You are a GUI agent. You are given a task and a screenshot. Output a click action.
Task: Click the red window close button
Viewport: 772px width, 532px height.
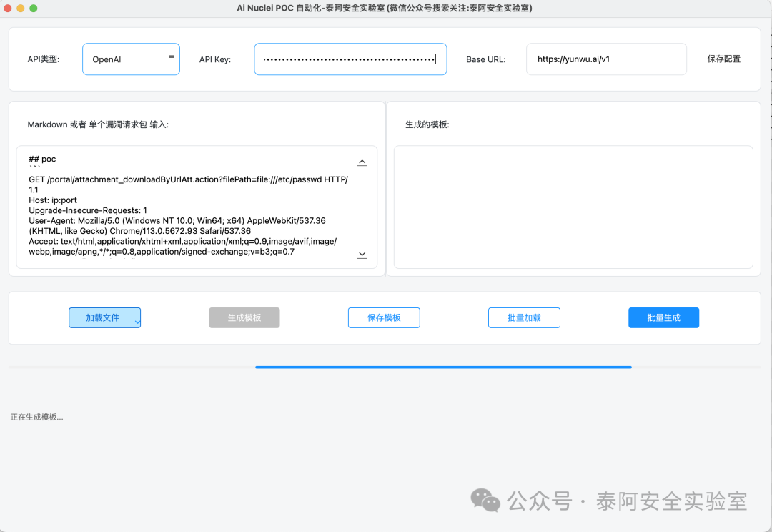[7, 8]
